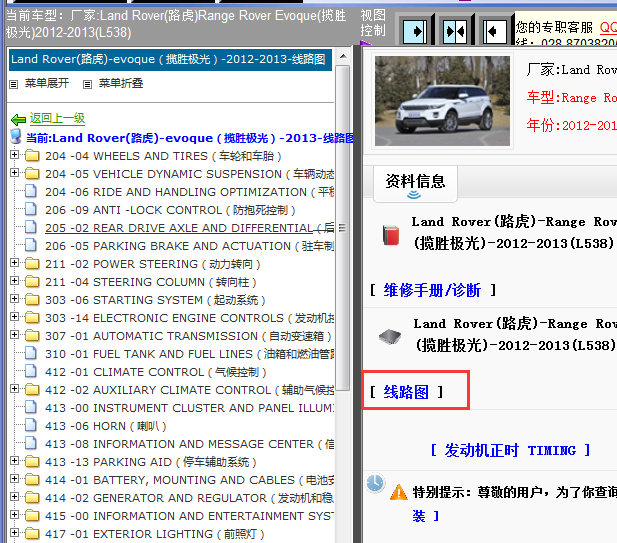Viewport: 617px width, 543px height.
Task: Click the 菜单展开 expand-all icon
Action: click(14, 84)
